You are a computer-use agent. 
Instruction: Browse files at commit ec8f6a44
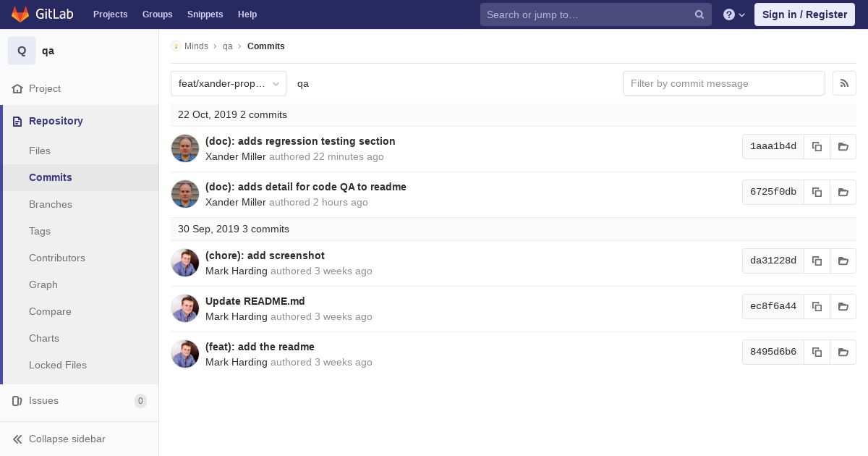pos(843,306)
